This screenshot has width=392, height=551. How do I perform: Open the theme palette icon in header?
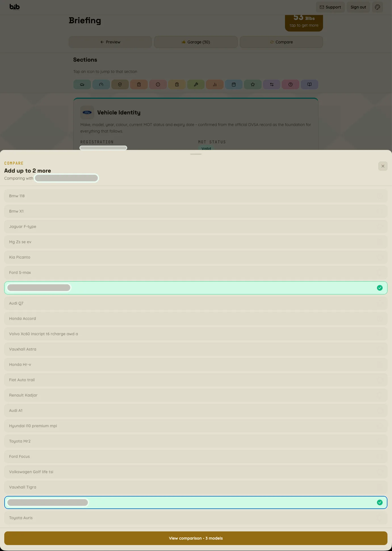[378, 7]
